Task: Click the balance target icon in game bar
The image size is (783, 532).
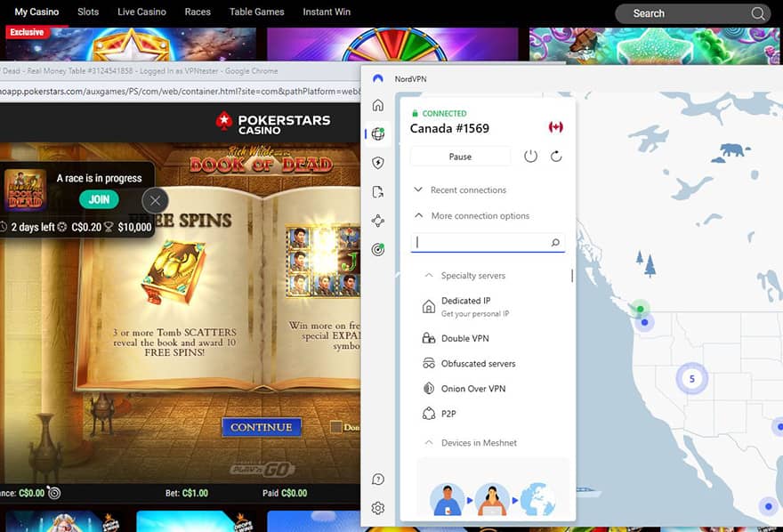Action: (54, 493)
